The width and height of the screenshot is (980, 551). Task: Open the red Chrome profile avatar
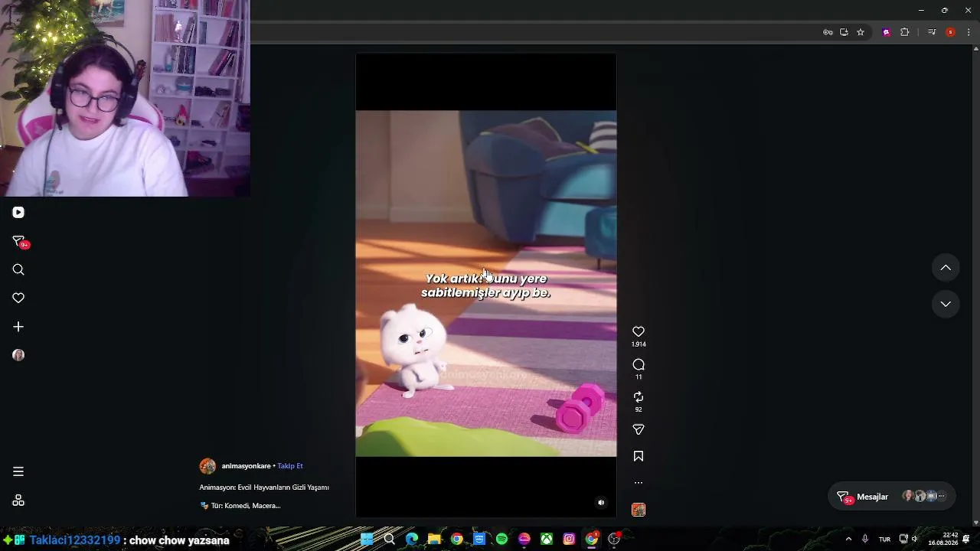point(950,32)
